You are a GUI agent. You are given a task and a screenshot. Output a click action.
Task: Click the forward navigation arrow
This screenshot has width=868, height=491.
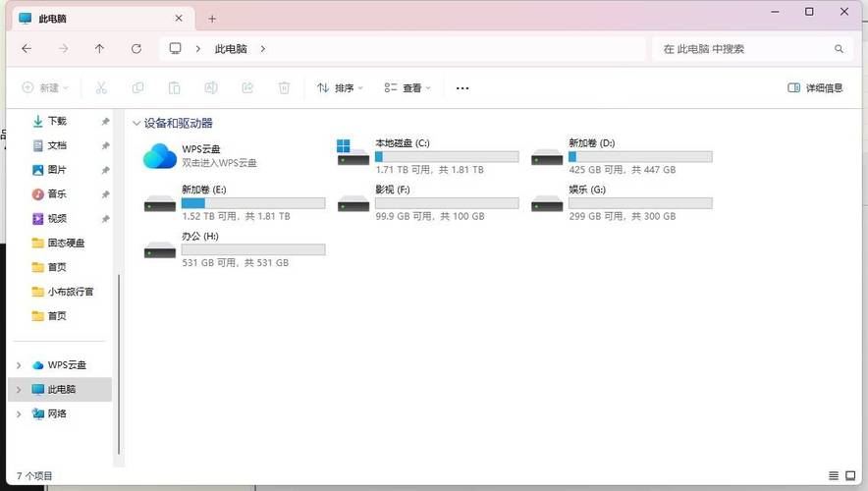pos(63,49)
